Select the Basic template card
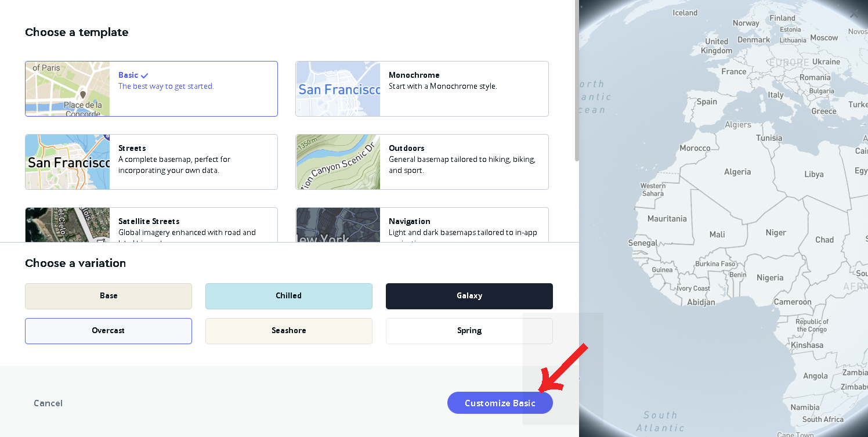The height and width of the screenshot is (437, 868). point(151,89)
